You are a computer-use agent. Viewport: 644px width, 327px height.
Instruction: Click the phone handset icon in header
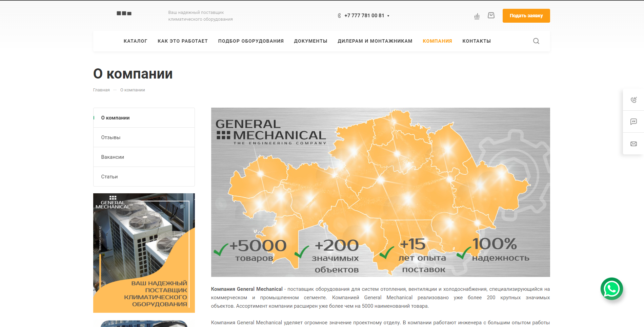point(339,16)
